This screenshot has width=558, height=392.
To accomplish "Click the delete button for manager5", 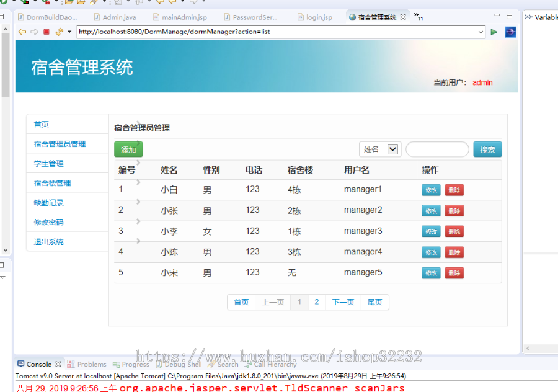I will pyautogui.click(x=454, y=272).
